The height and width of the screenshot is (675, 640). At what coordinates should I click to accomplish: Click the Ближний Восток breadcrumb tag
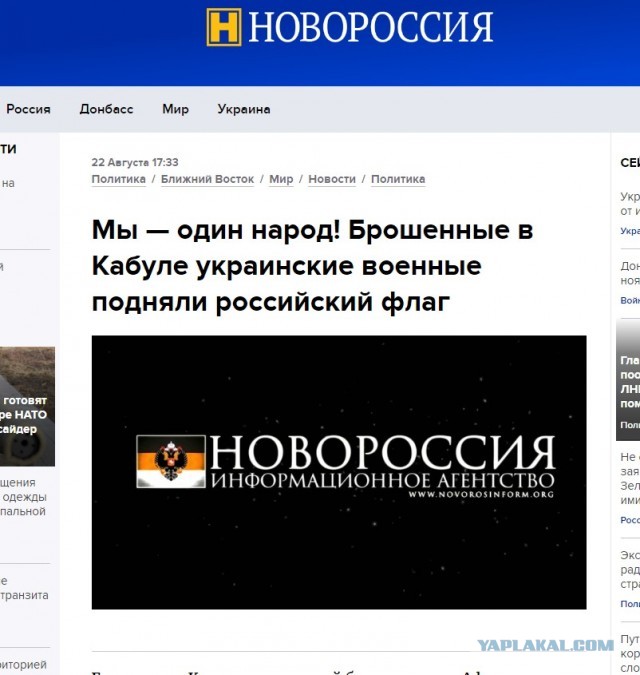point(207,179)
